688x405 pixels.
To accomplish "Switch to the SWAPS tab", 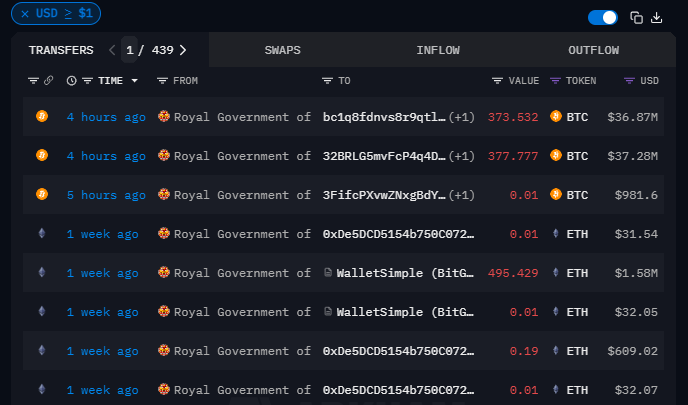I will coord(283,50).
